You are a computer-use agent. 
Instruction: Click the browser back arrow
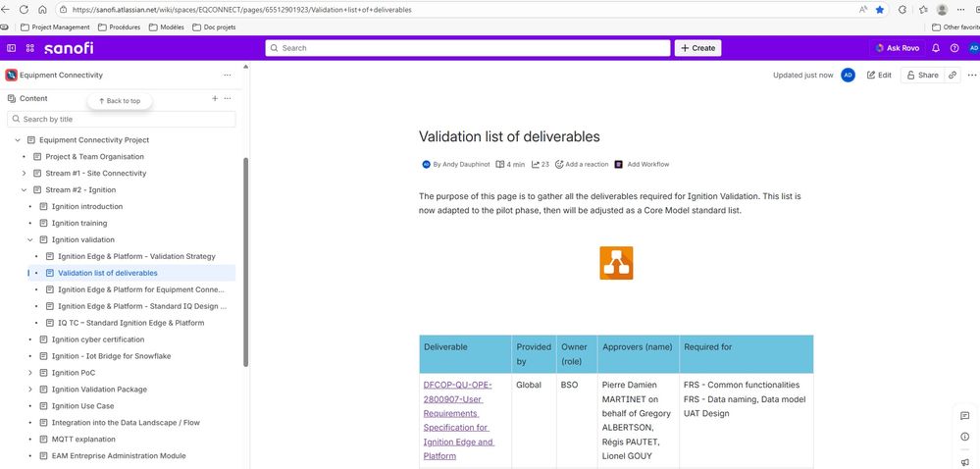tap(6, 10)
